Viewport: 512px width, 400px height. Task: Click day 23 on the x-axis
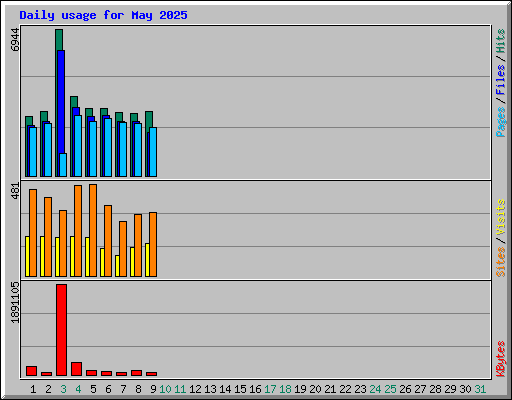(x=360, y=389)
